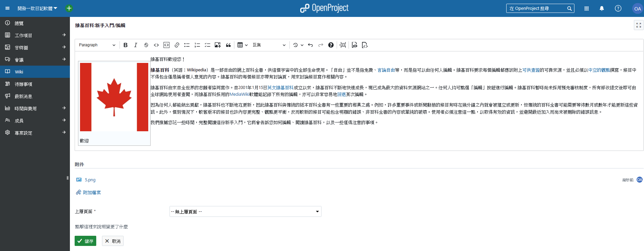The width and height of the screenshot is (644, 251).
Task: Click the change comment field
Action: point(101,227)
